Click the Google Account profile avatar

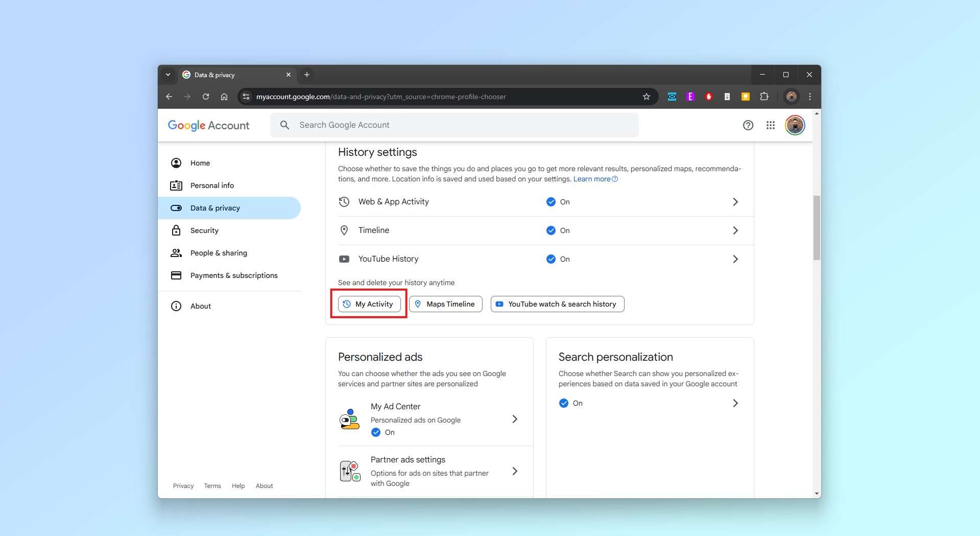pos(795,125)
